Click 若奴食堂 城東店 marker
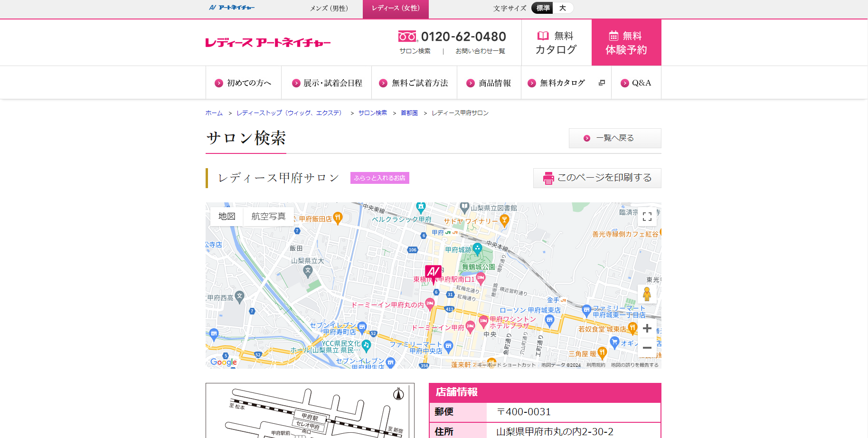This screenshot has height=438, width=868. [632, 327]
